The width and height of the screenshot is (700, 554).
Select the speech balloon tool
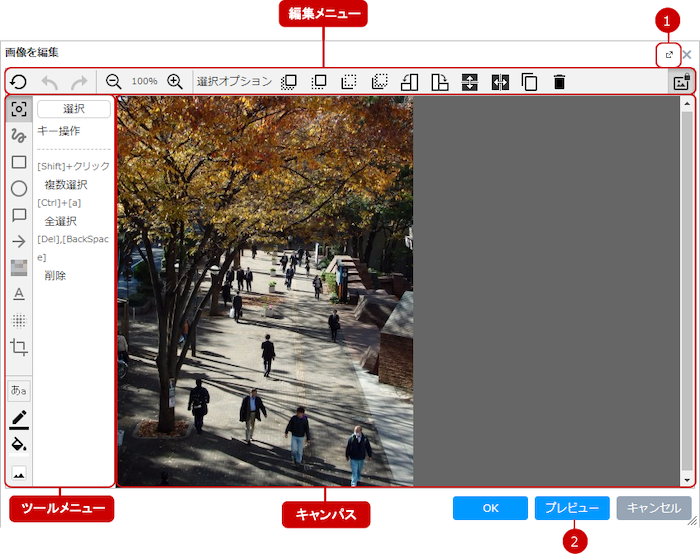coord(19,215)
